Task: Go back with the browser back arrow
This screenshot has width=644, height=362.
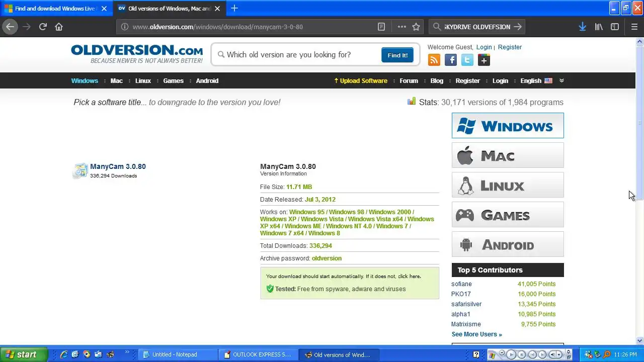Action: (10, 27)
